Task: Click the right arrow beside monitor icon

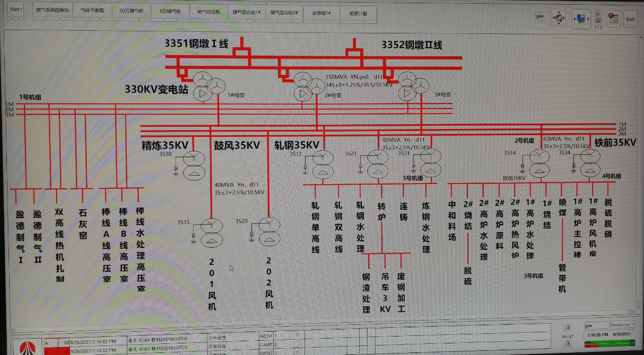Action: (x=590, y=19)
